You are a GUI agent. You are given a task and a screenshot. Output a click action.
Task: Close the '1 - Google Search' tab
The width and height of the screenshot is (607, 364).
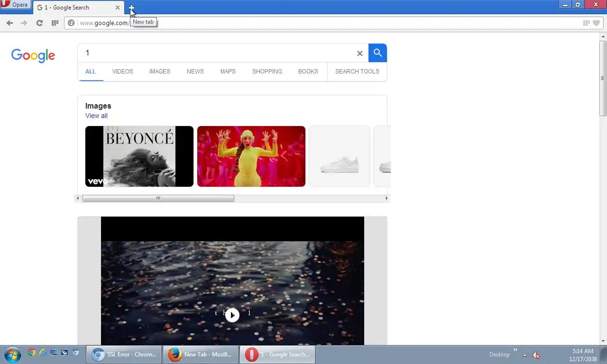click(x=118, y=8)
